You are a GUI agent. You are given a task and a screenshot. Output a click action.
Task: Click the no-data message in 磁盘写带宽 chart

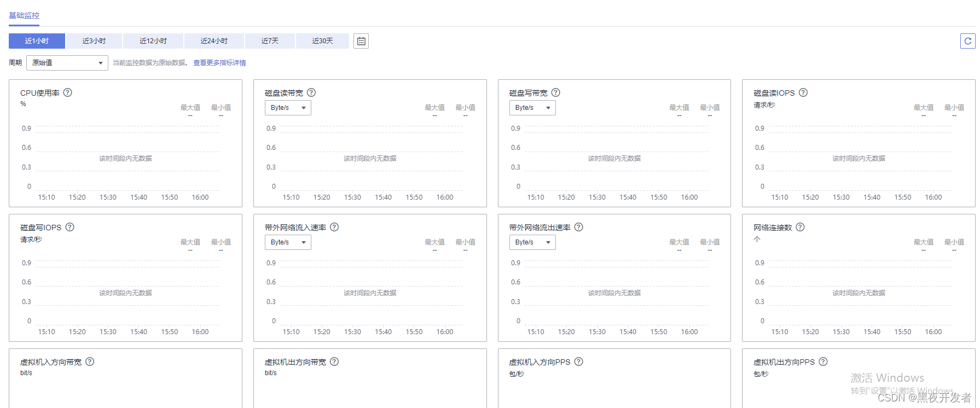614,159
